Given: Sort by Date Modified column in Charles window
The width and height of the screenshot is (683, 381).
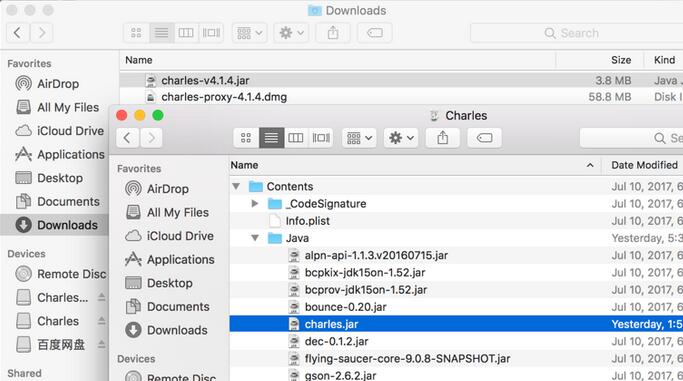Looking at the screenshot, I should (x=644, y=165).
